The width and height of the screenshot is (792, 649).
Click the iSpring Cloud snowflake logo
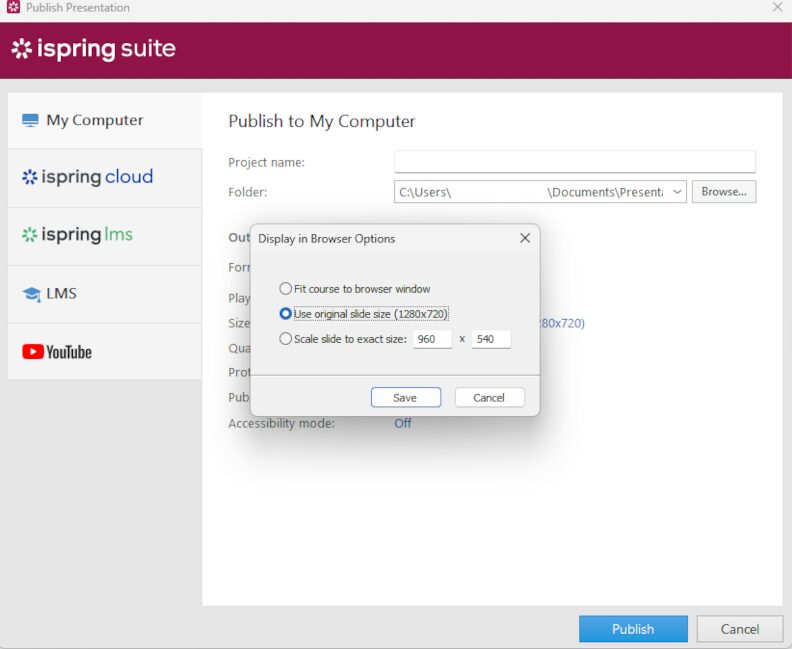[30, 177]
